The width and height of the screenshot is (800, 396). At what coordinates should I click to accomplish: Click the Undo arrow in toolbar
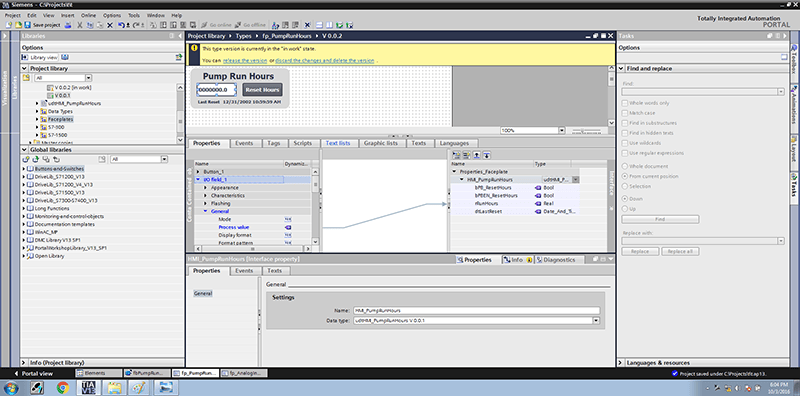pyautogui.click(x=121, y=24)
